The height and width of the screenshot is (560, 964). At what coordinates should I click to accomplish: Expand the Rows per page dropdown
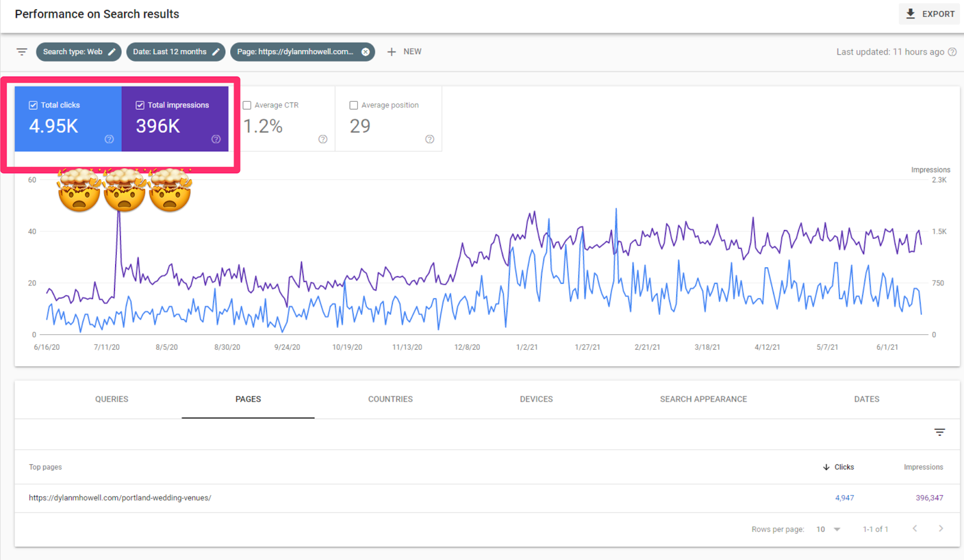click(x=829, y=529)
